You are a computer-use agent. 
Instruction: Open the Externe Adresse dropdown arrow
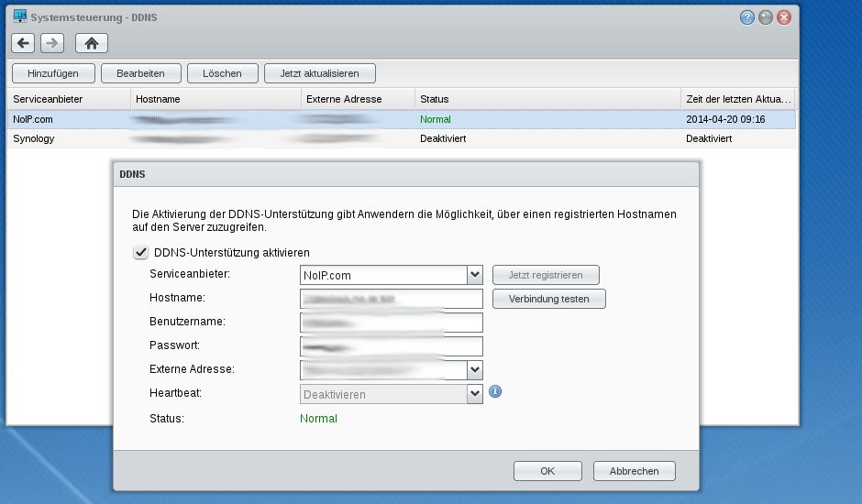pyautogui.click(x=475, y=370)
